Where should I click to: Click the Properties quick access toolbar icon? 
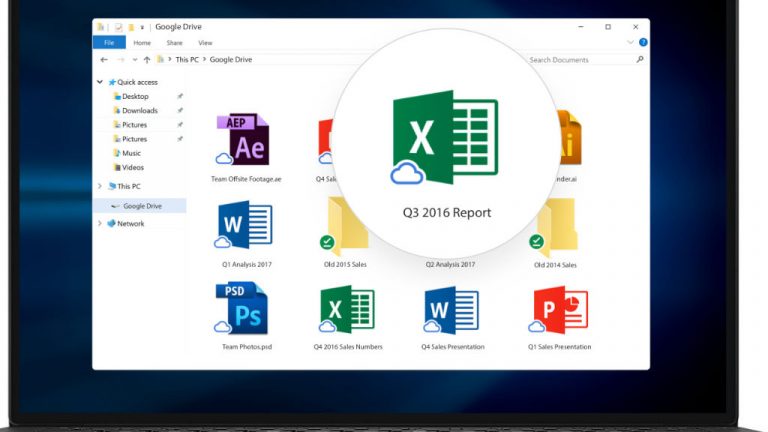point(119,27)
